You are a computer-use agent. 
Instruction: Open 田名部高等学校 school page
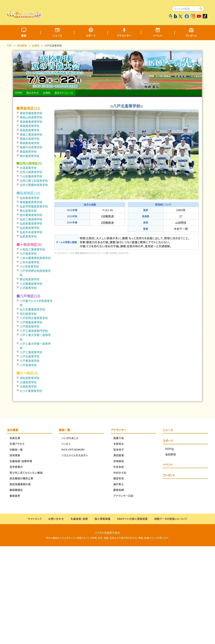(x=29, y=378)
